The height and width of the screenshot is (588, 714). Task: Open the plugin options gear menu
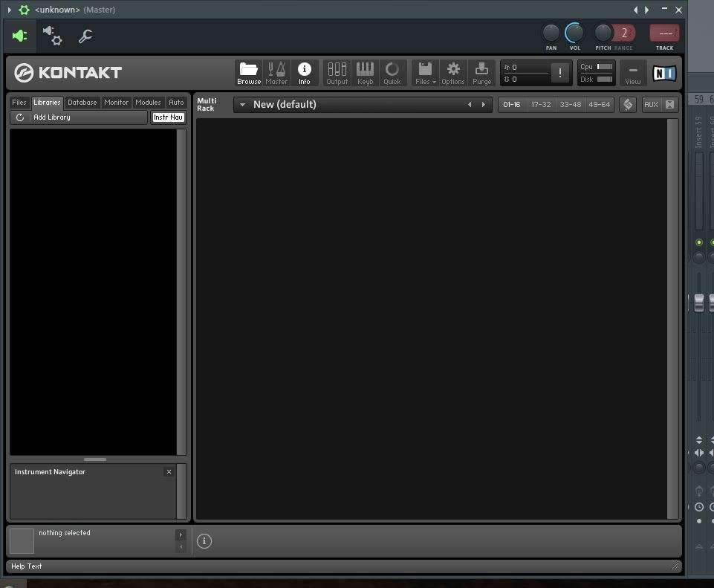(x=24, y=10)
